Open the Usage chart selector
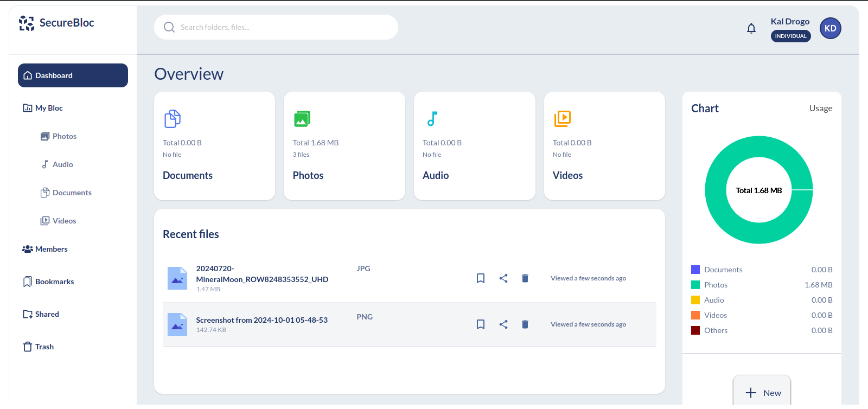The image size is (868, 409). pos(820,108)
